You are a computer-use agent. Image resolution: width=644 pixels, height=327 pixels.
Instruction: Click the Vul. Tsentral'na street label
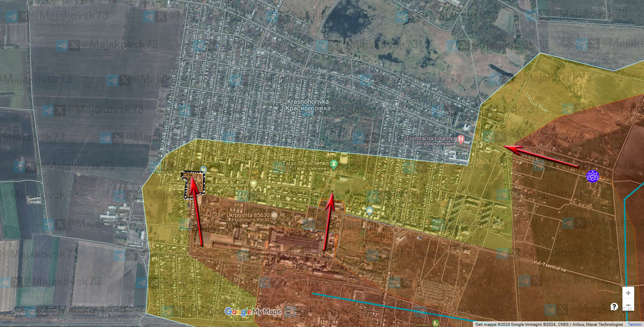pyautogui.click(x=549, y=265)
